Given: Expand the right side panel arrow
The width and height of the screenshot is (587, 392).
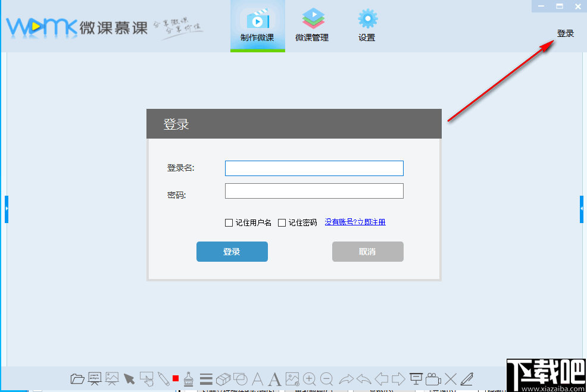Looking at the screenshot, I should pyautogui.click(x=582, y=208).
